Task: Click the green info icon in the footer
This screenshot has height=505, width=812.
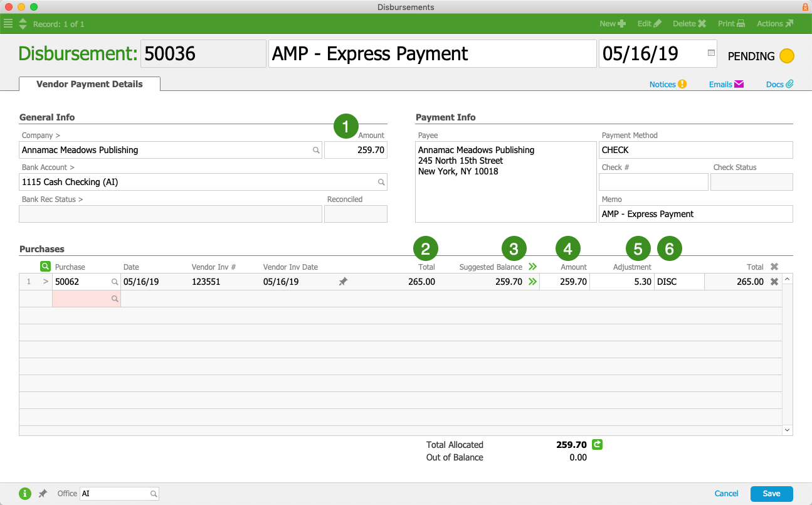Action: [25, 494]
